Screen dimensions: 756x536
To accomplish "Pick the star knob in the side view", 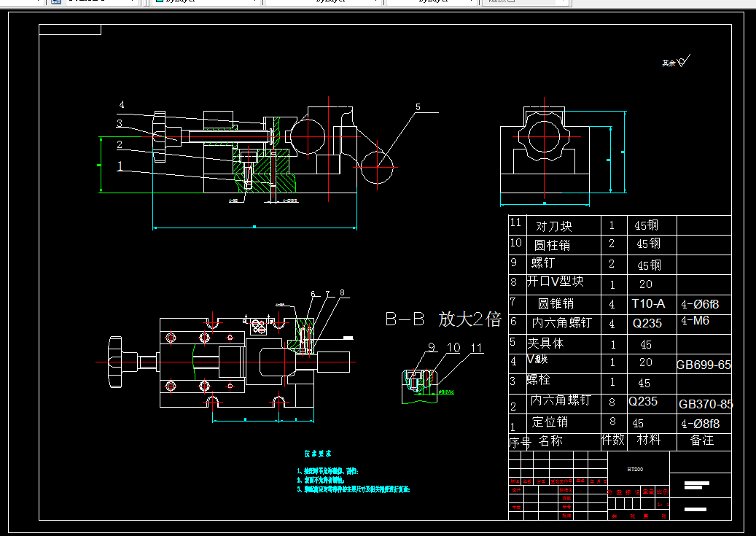I will (x=545, y=136).
